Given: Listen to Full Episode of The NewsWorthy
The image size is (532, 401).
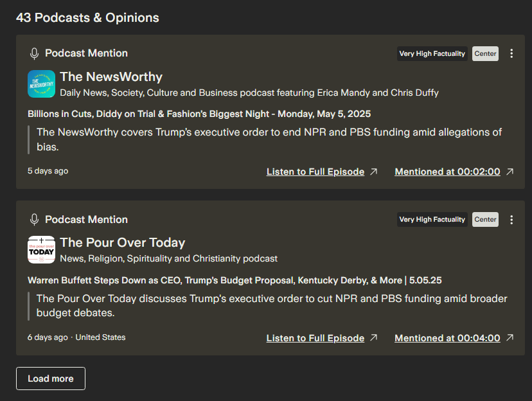Looking at the screenshot, I should point(315,172).
